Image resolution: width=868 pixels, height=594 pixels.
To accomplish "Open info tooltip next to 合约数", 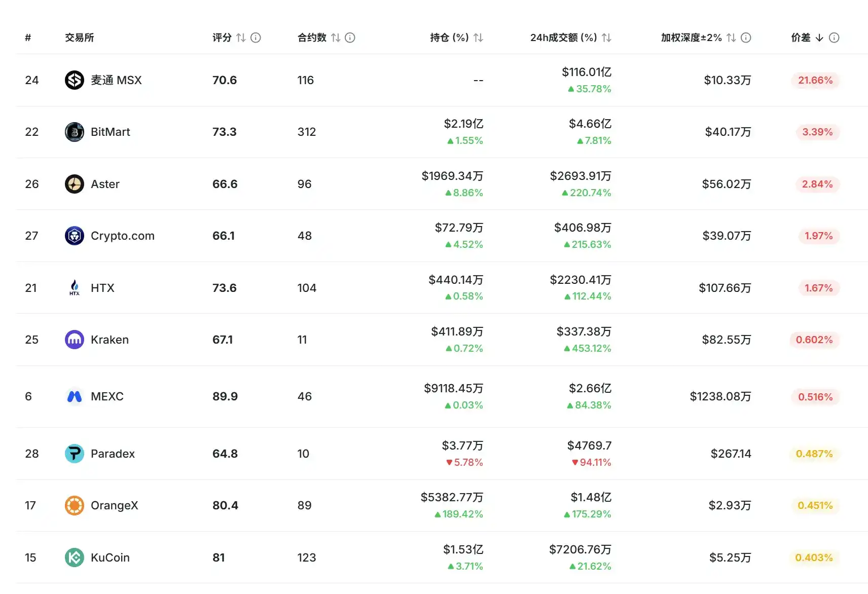I will (350, 38).
